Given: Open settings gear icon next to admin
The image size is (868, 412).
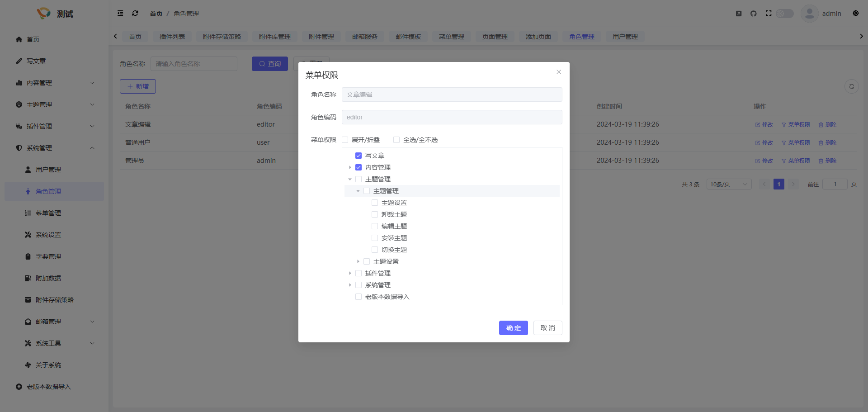Looking at the screenshot, I should [x=856, y=14].
